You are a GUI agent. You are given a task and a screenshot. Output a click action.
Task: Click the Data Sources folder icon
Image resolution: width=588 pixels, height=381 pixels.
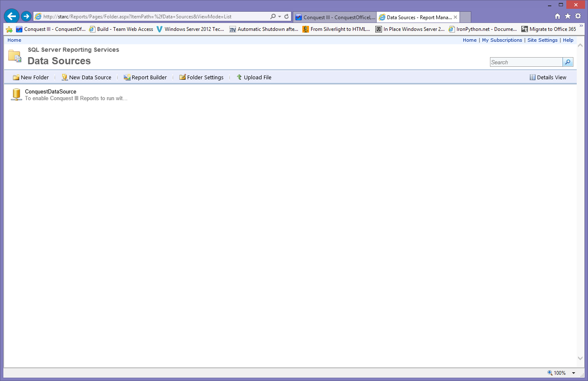[15, 56]
